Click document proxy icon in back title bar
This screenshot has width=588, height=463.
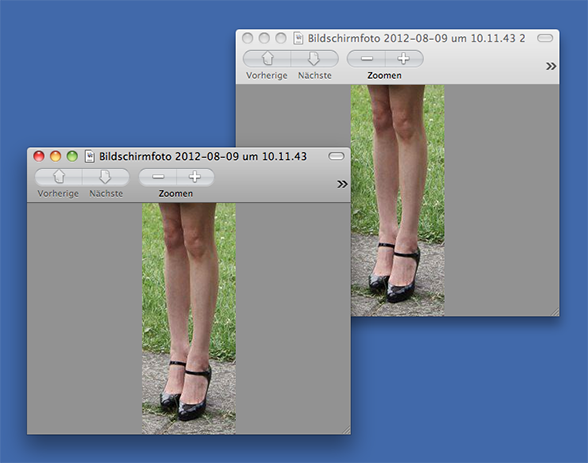coord(298,38)
